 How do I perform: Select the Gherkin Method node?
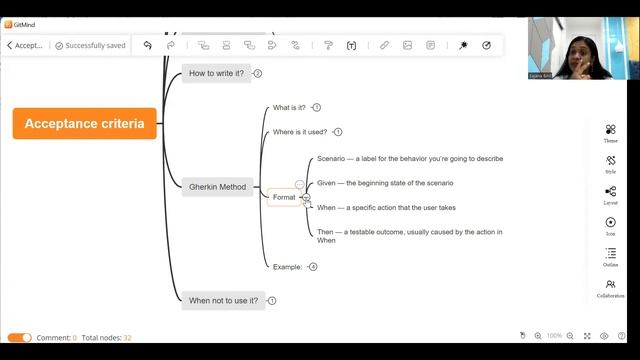pyautogui.click(x=218, y=187)
